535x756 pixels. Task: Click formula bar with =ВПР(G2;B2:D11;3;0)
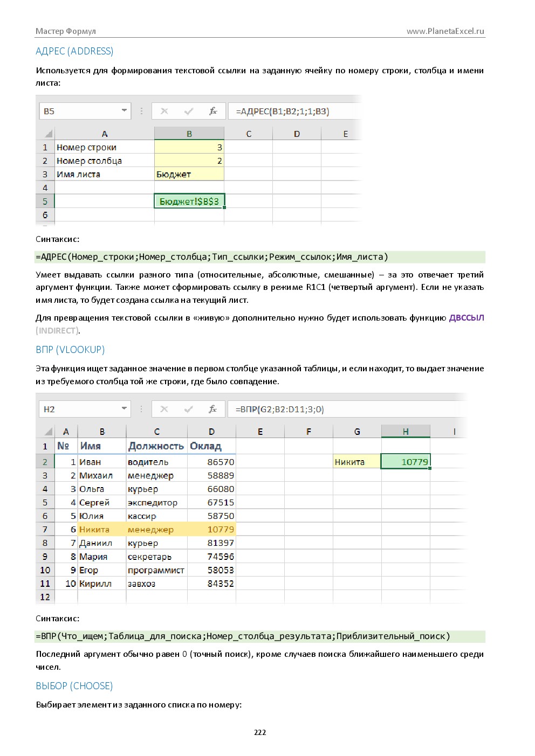[x=347, y=409]
